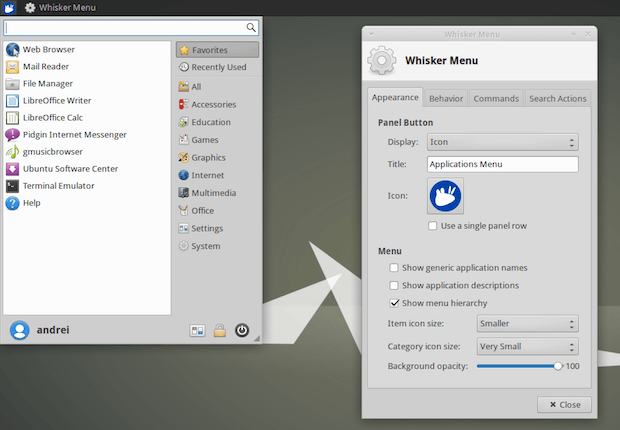Launch gmusicbrowser icon
The height and width of the screenshot is (430, 620).
(12, 152)
